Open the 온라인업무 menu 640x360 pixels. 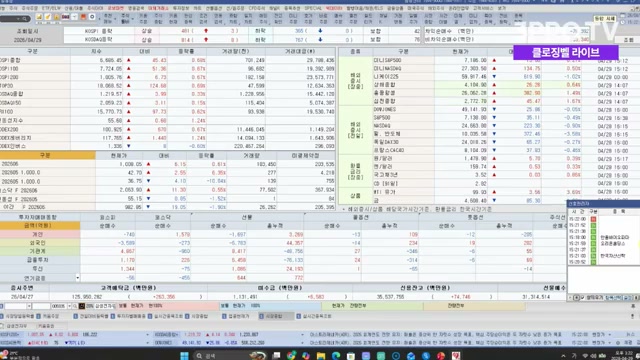[459, 8]
